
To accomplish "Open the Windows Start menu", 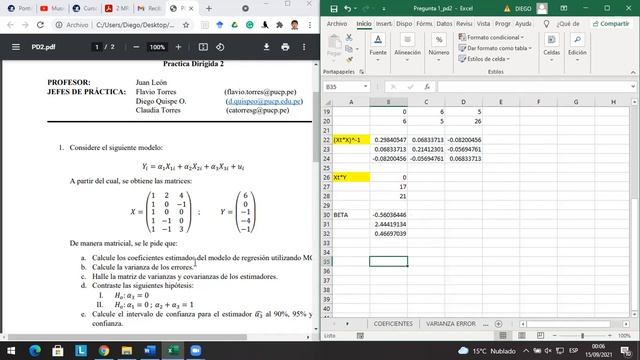I will (11, 351).
